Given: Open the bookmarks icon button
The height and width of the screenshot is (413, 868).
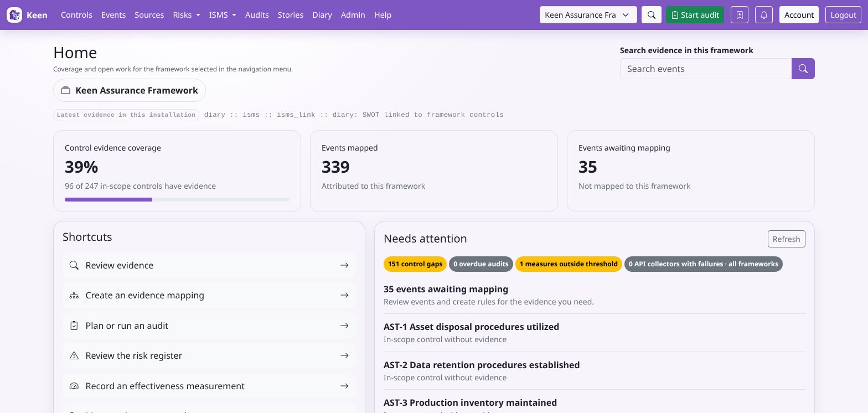Looking at the screenshot, I should 740,15.
